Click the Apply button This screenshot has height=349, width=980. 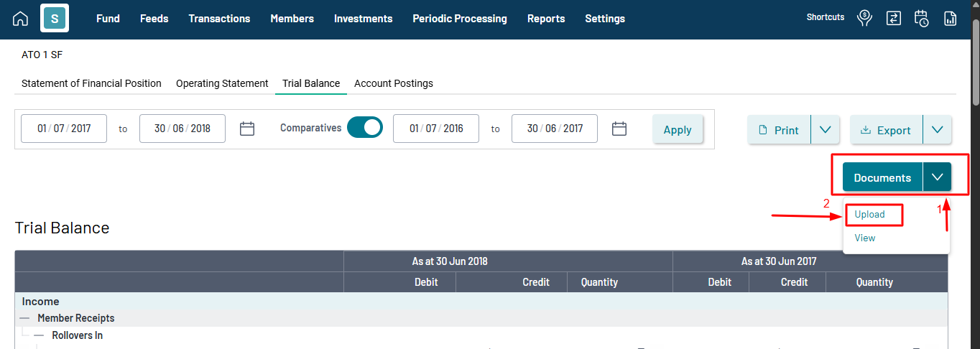tap(678, 130)
